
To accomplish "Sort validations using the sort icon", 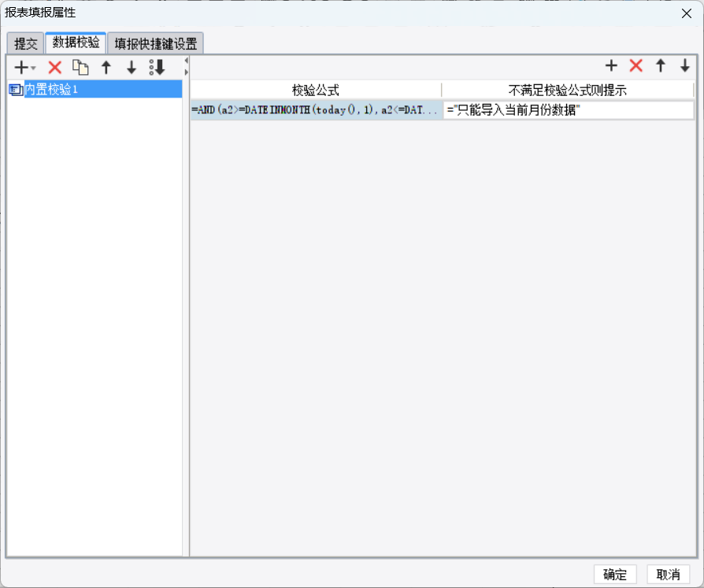I will coord(157,68).
